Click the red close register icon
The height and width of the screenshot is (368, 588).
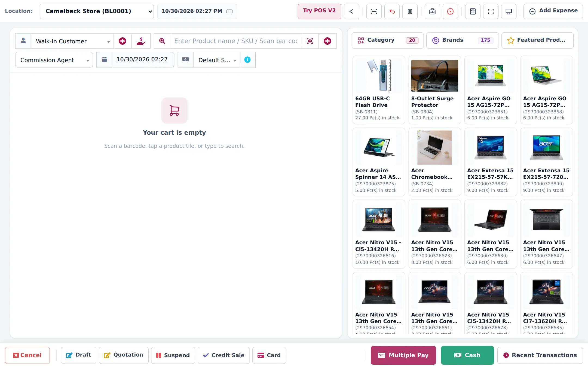(450, 11)
